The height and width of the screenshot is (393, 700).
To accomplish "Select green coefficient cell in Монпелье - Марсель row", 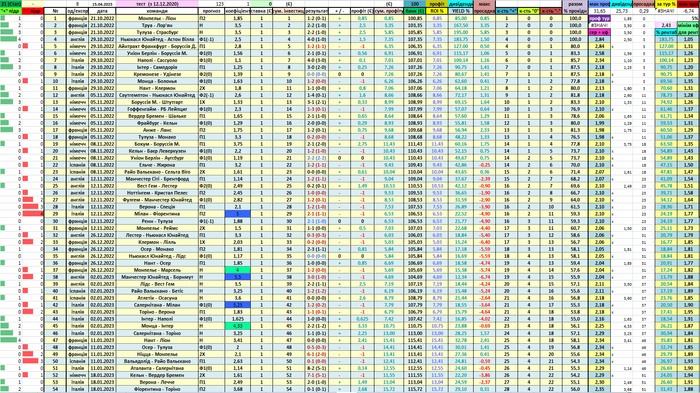I will (x=237, y=270).
